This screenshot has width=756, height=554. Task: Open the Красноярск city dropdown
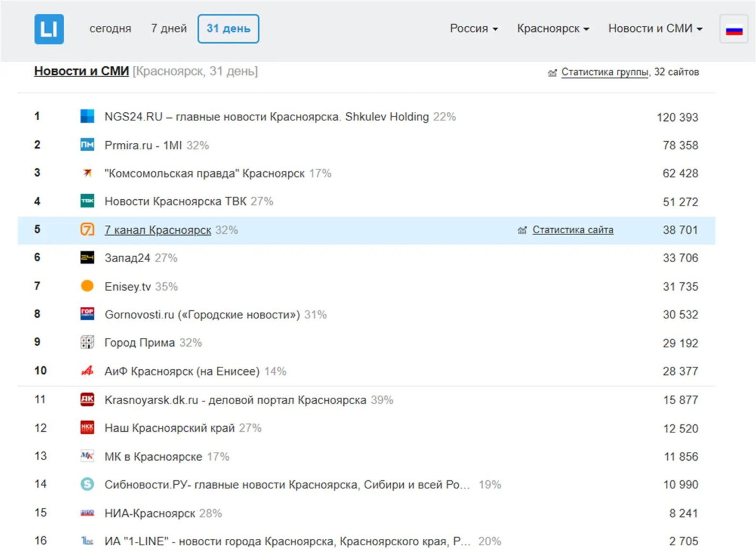point(553,28)
